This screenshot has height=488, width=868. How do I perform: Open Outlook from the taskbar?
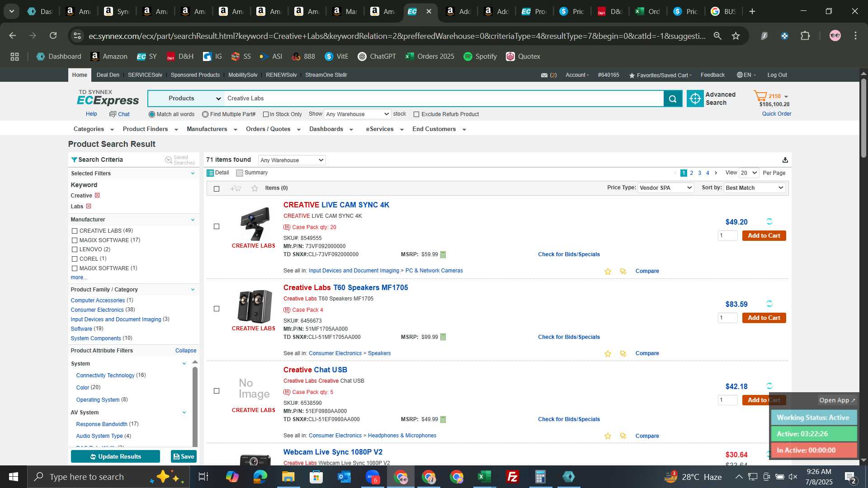coord(344,477)
